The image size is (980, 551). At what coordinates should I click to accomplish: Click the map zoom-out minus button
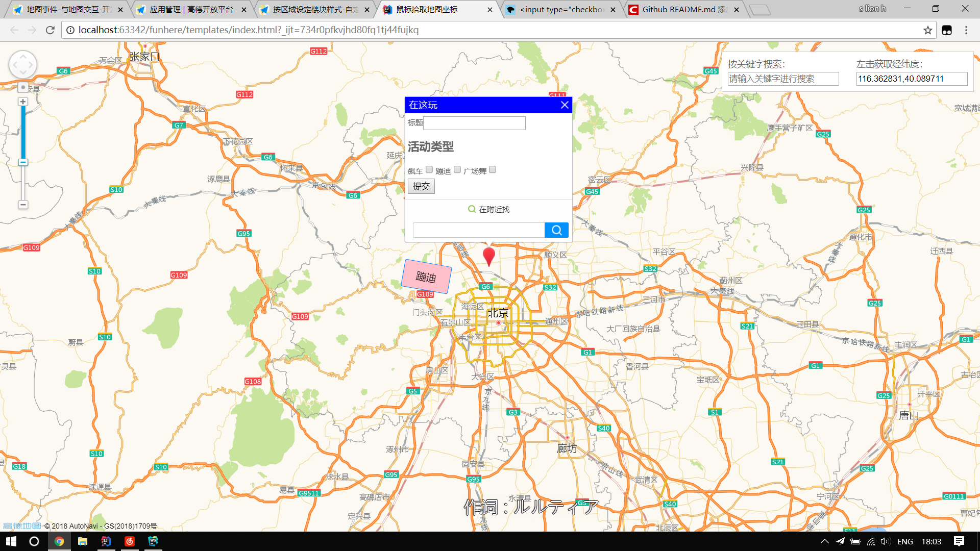pyautogui.click(x=22, y=205)
